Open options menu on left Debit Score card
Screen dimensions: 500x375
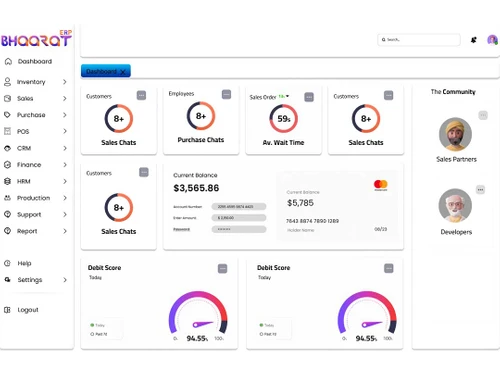point(223,268)
